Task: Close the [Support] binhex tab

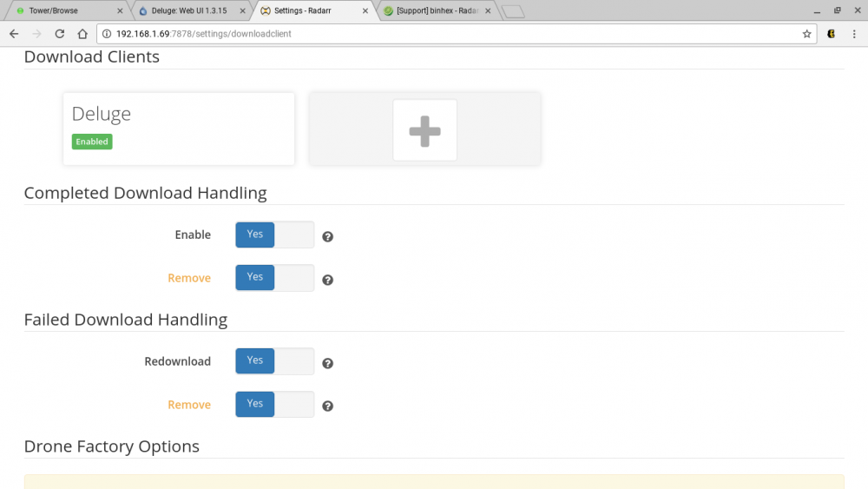Action: 488,10
